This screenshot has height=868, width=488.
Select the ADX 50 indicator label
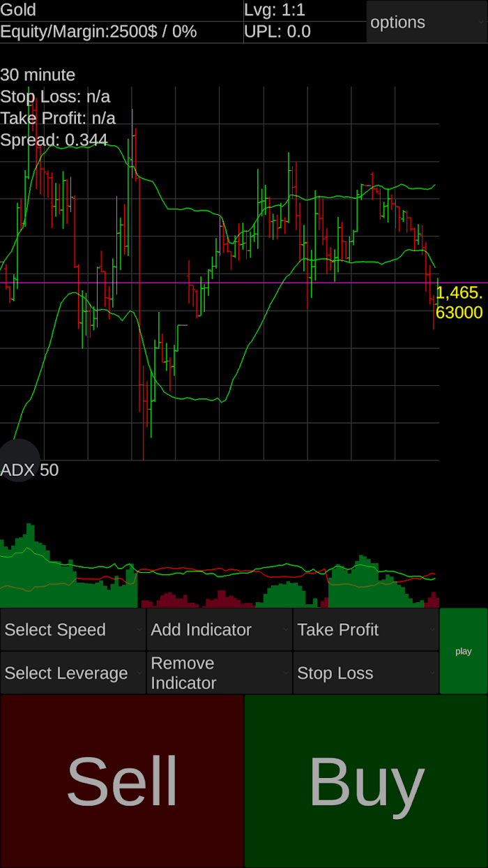[29, 470]
